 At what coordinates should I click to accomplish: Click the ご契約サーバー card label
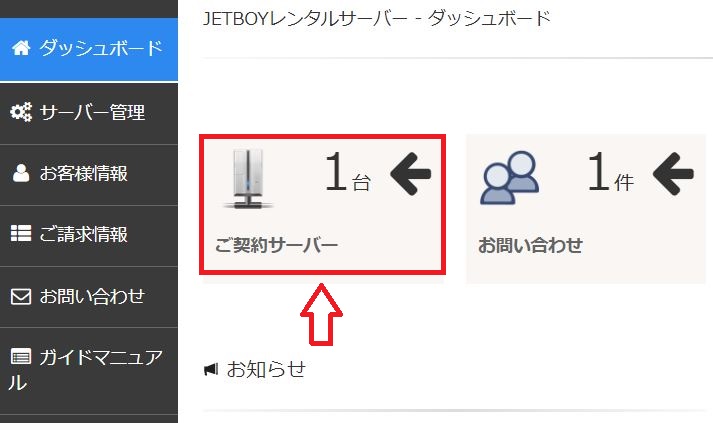[x=276, y=246]
